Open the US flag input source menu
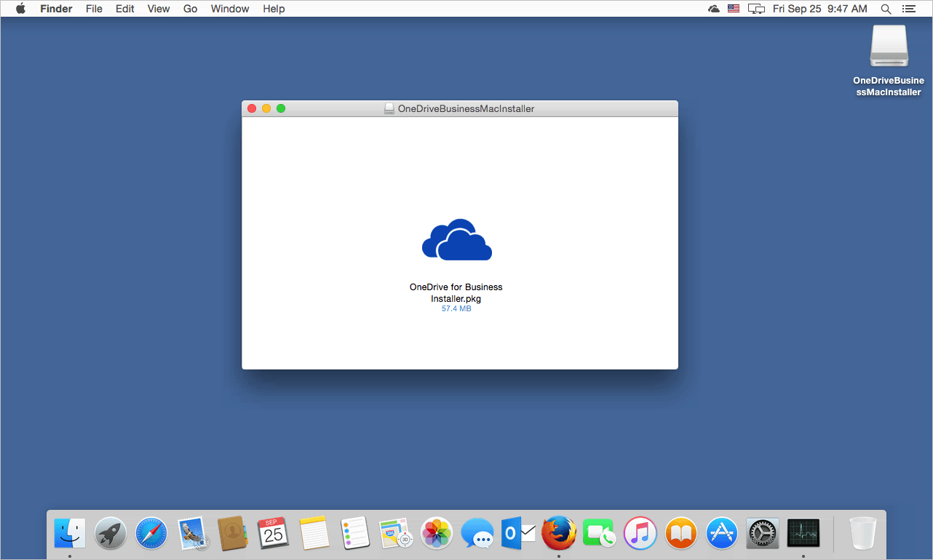The width and height of the screenshot is (933, 560). tap(734, 9)
